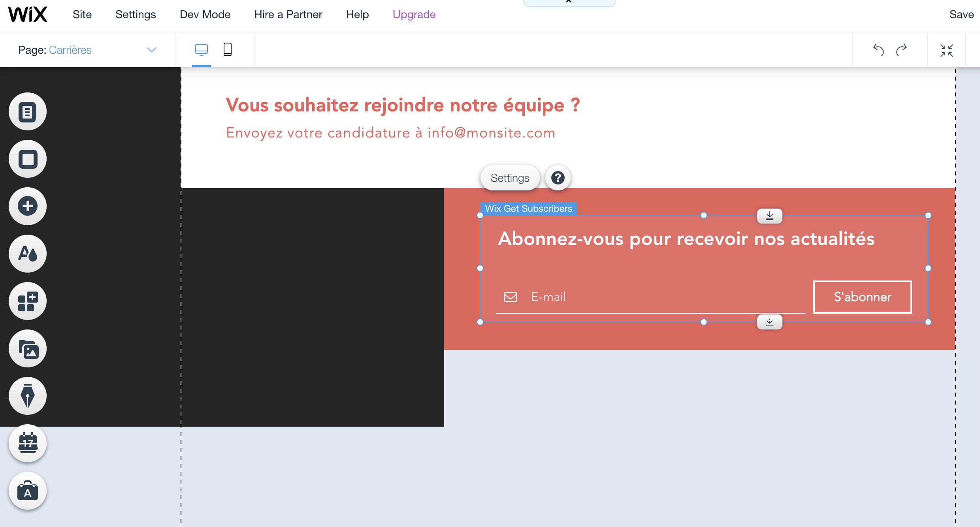Open the Ascend business tools briefcase icon
The image size is (980, 527).
(x=28, y=491)
